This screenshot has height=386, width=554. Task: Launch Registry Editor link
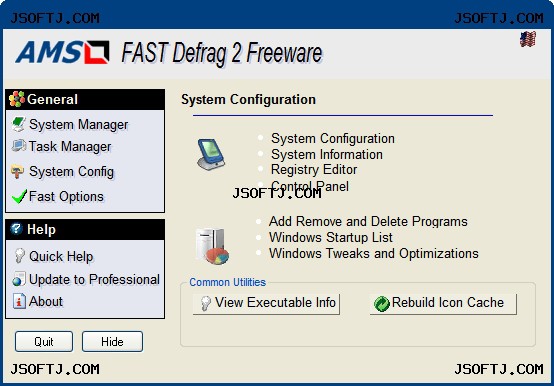click(x=314, y=170)
